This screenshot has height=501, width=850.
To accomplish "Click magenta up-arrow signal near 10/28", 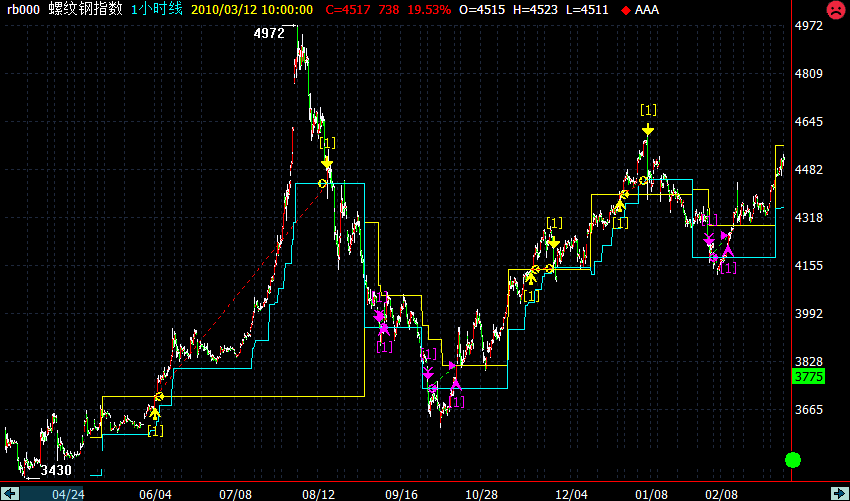I will 456,383.
